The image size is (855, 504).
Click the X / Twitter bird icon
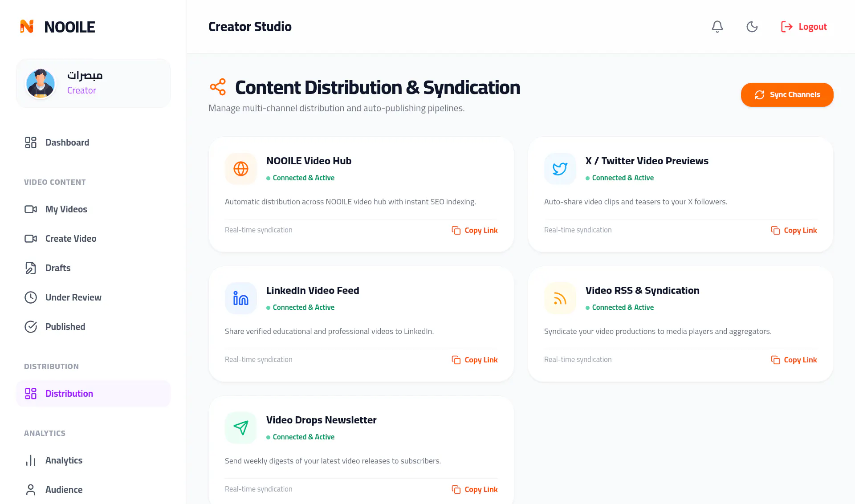click(x=560, y=169)
